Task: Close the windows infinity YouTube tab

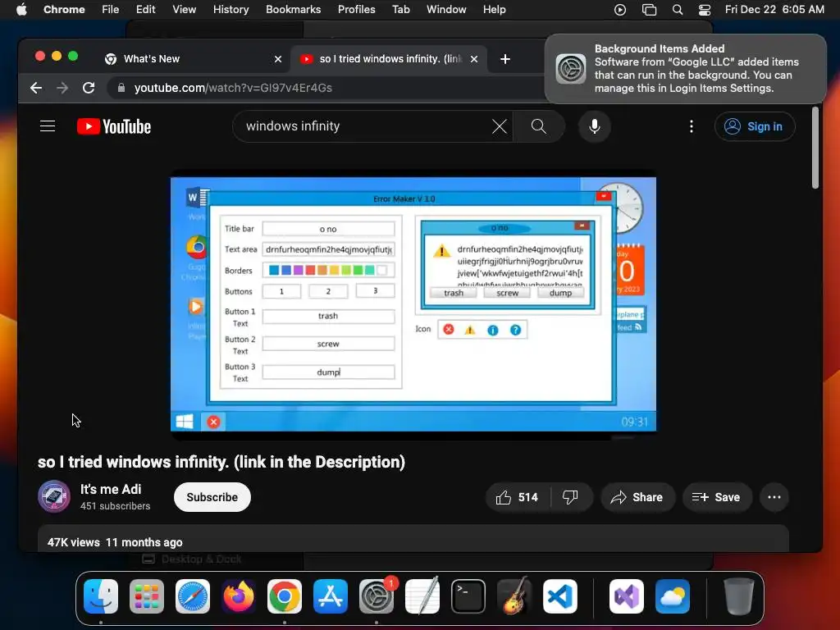Action: click(x=474, y=59)
